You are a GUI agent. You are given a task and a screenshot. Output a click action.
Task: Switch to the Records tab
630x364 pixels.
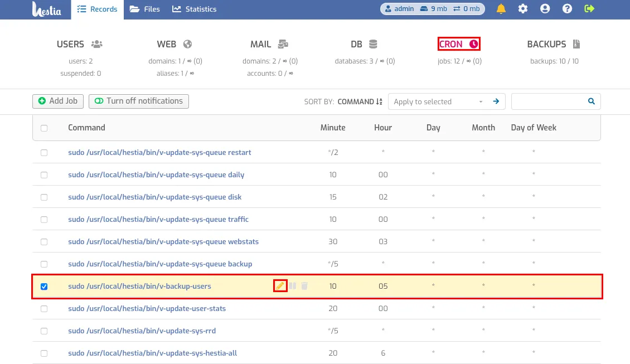tap(97, 9)
